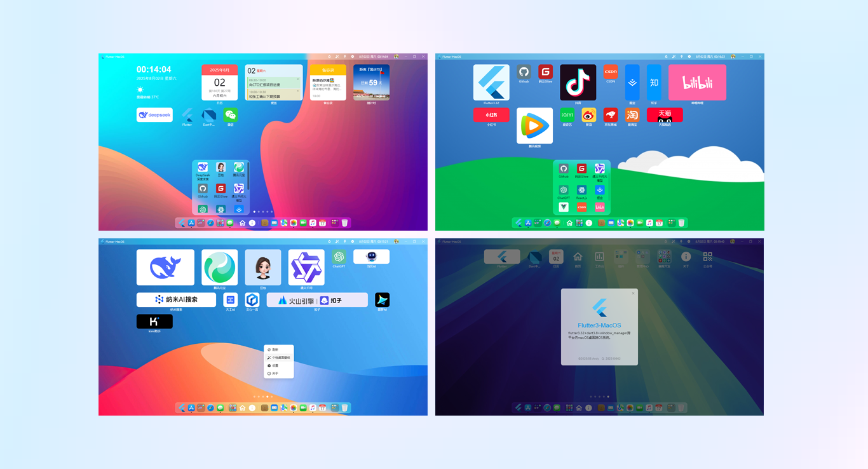Open the red 天猫精选 tile
Image resolution: width=868 pixels, height=469 pixels.
pos(665,115)
